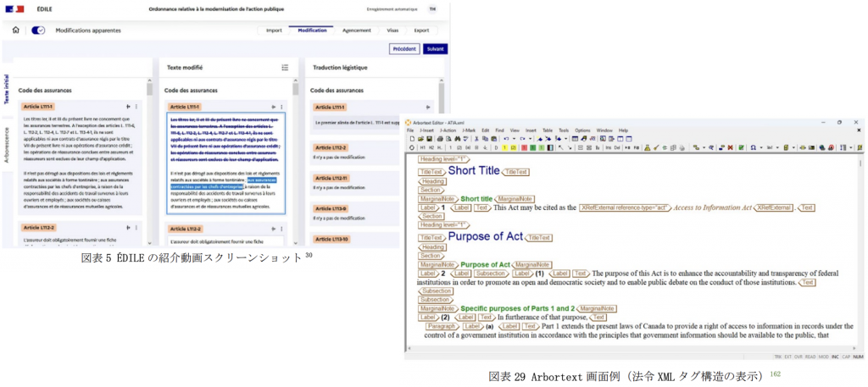Image resolution: width=868 pixels, height=387 pixels.
Task: Click the Undo arrow icon
Action: pos(506,139)
